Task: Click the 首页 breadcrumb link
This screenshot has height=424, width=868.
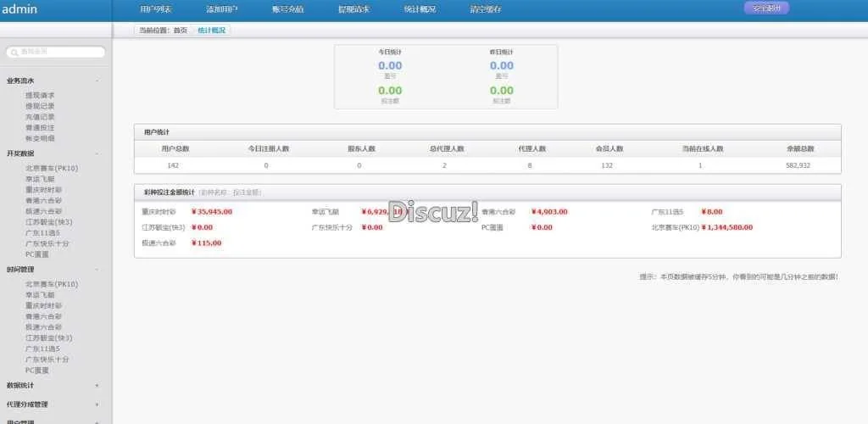Action: click(x=180, y=31)
